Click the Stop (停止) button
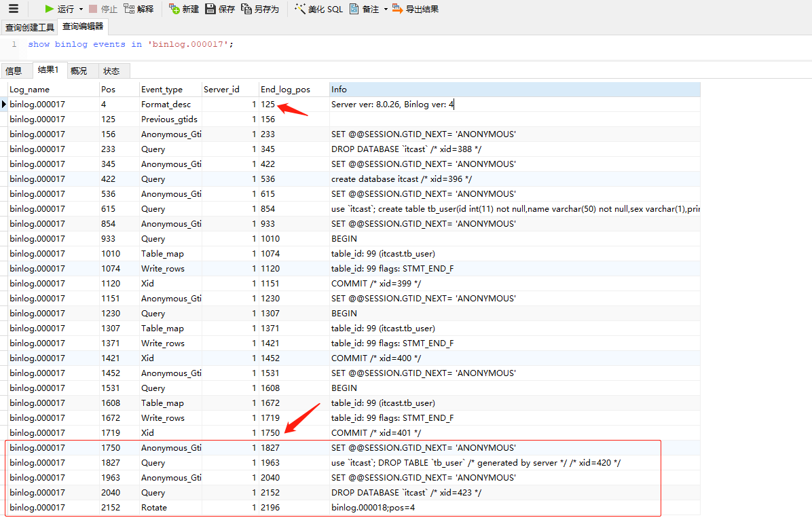Screen dimensions: 812x522 coord(103,10)
